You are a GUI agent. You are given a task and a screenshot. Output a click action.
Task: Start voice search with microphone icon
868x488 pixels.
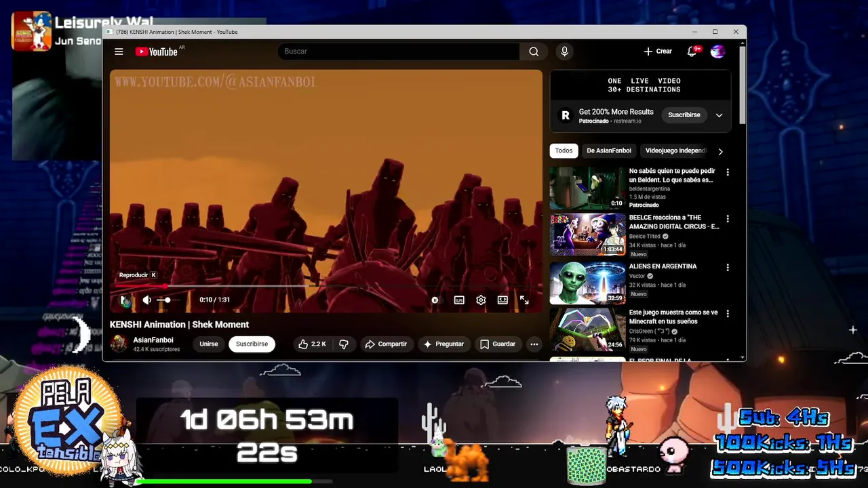(564, 52)
